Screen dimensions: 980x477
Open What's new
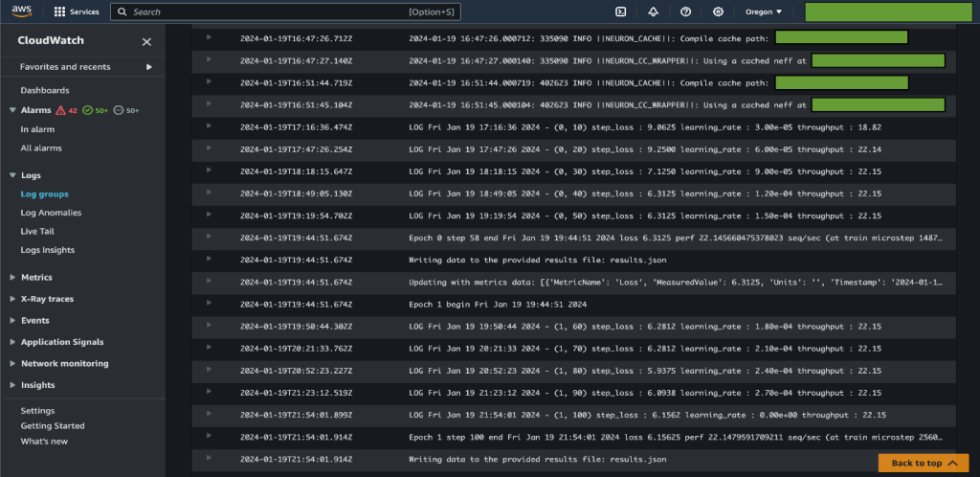44,442
